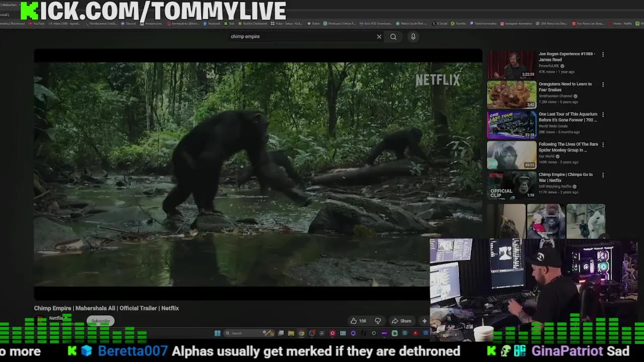
Task: Open the Still Watching Netflix channel link
Action: [555, 187]
